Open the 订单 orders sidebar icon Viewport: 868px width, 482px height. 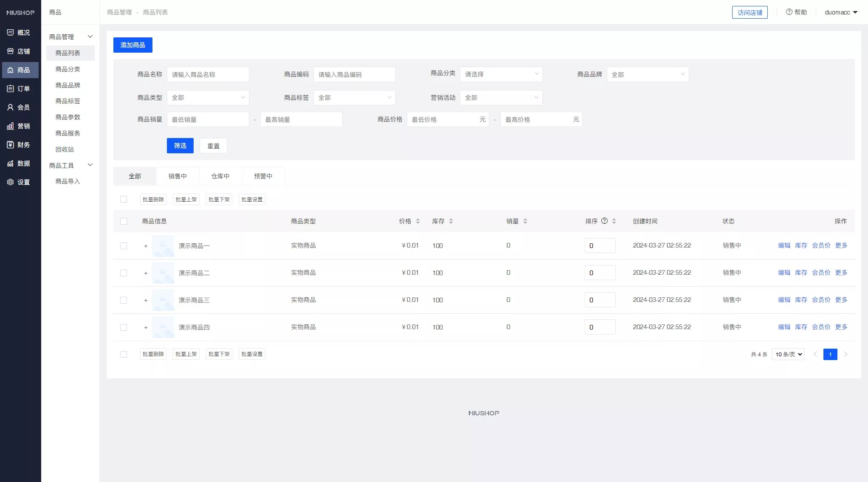tap(11, 89)
